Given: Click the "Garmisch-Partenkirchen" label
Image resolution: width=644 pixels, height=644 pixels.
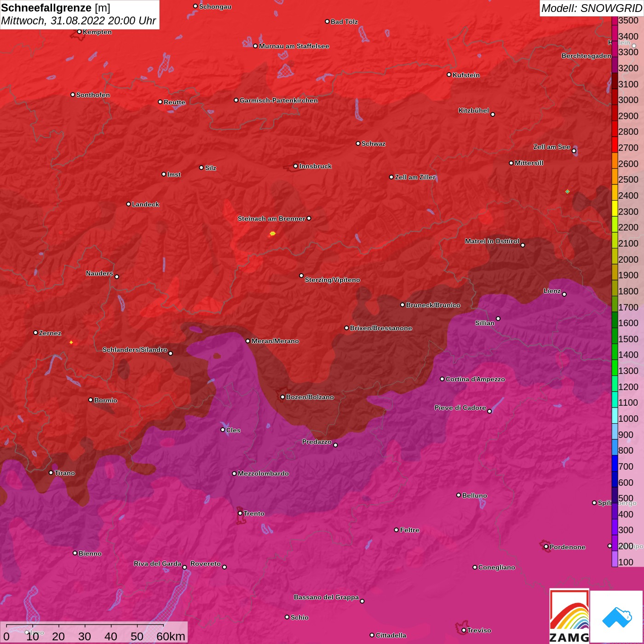Looking at the screenshot, I should 279,100.
